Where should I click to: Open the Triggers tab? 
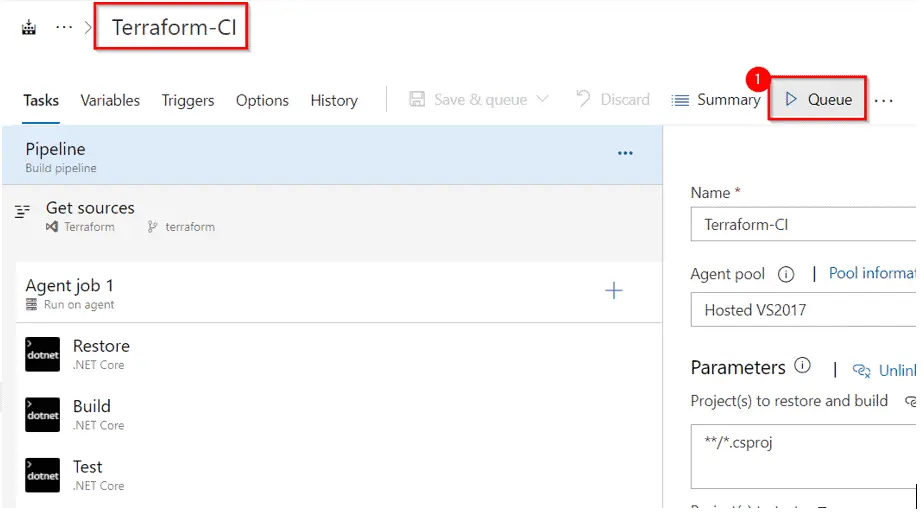click(x=188, y=100)
